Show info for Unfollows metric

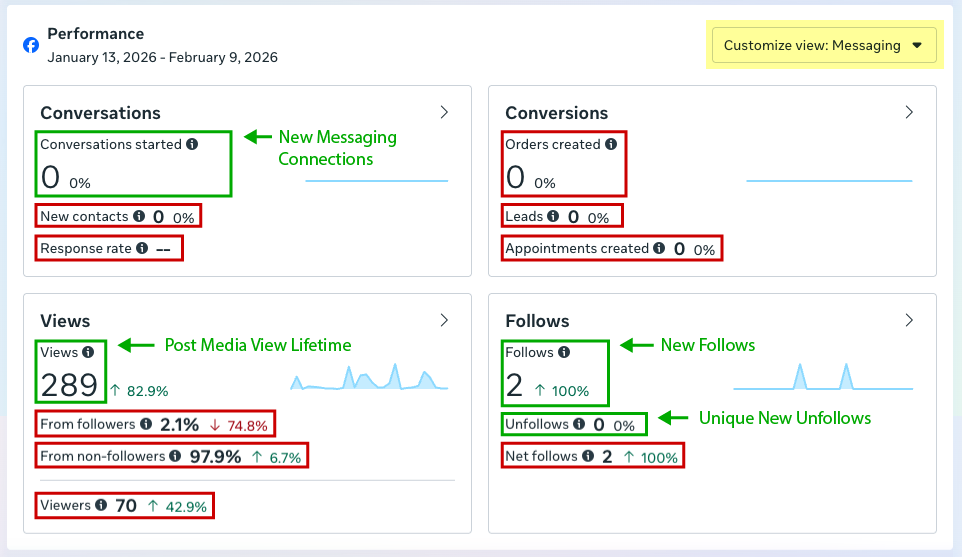click(x=579, y=424)
